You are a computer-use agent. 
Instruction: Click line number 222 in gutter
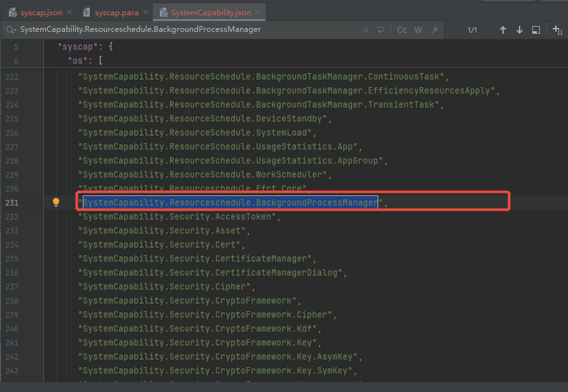pyautogui.click(x=11, y=77)
